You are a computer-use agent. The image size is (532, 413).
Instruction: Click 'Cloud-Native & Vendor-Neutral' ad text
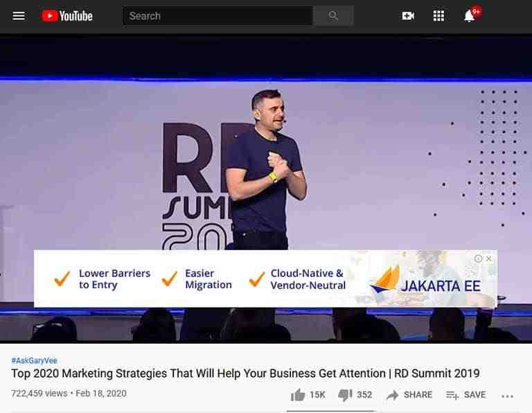[x=308, y=279]
